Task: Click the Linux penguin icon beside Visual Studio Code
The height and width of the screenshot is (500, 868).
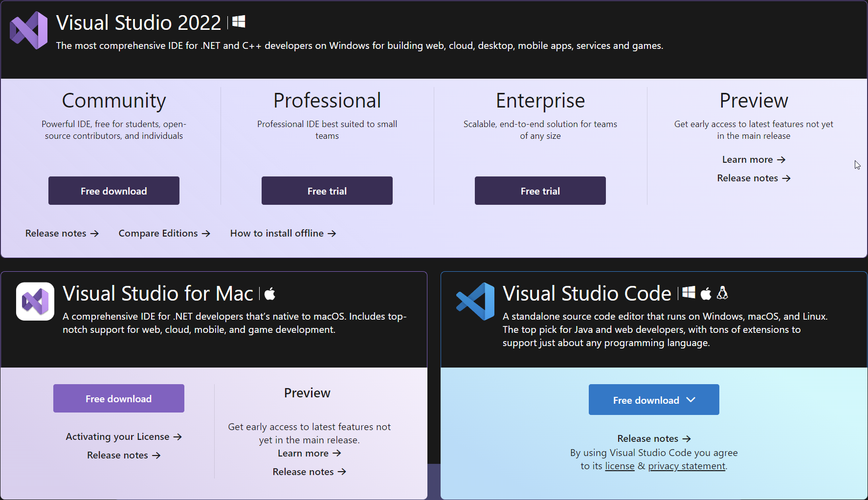Action: click(x=722, y=293)
